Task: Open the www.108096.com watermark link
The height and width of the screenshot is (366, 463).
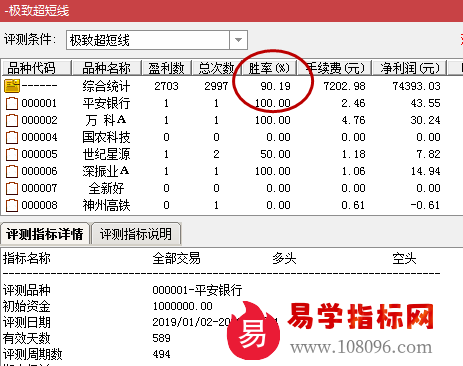Action: (361, 347)
